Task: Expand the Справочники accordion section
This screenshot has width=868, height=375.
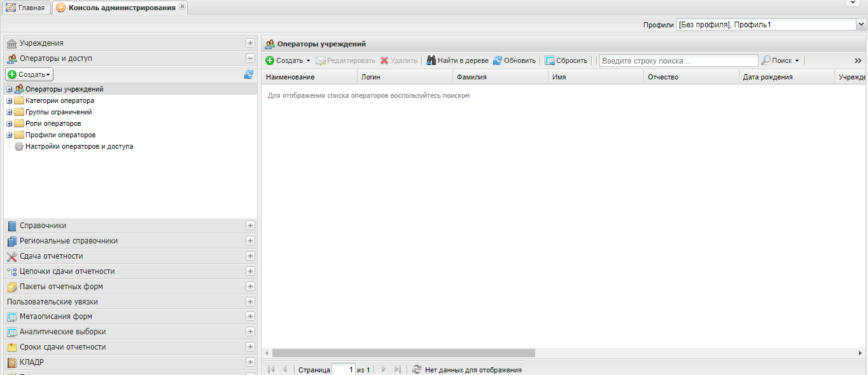Action: [250, 226]
